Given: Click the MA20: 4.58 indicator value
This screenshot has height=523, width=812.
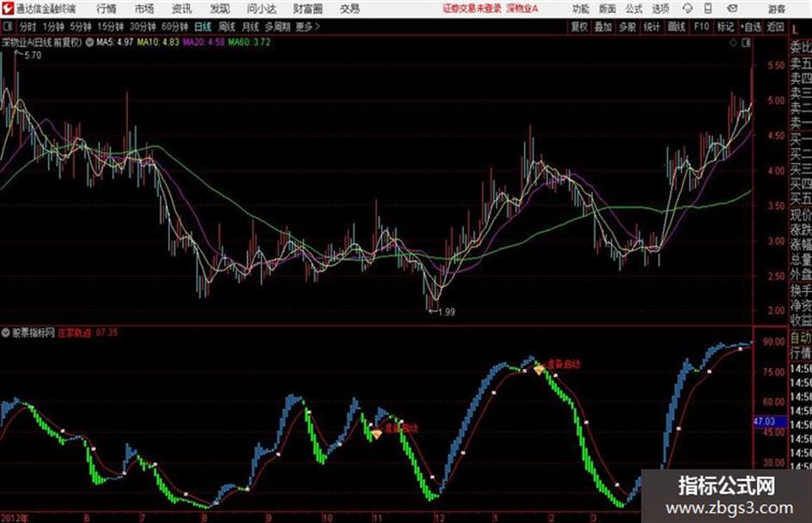Looking at the screenshot, I should click(204, 42).
